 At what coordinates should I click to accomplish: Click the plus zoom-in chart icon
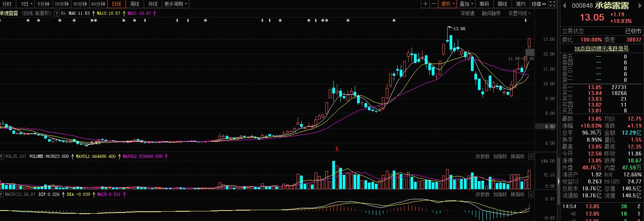(x=425, y=4)
